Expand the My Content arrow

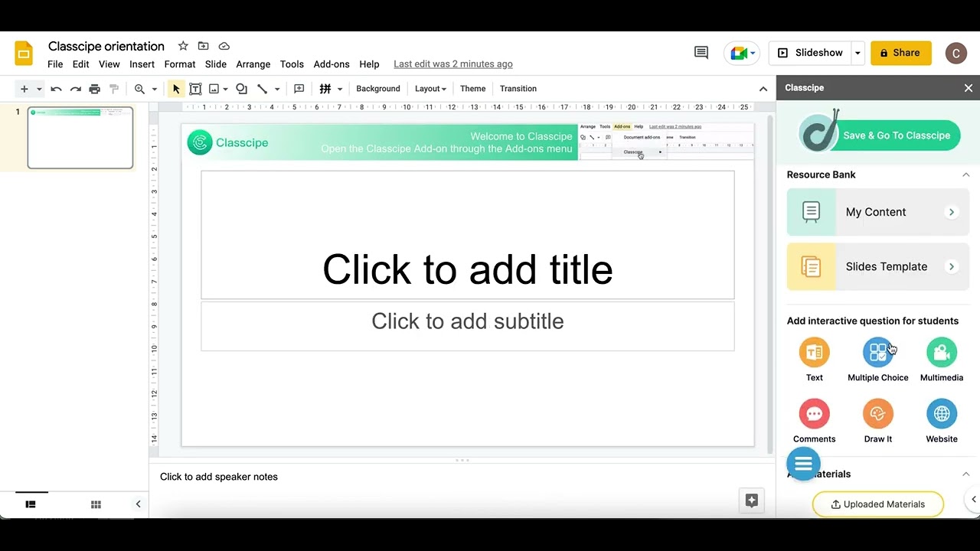tap(951, 212)
